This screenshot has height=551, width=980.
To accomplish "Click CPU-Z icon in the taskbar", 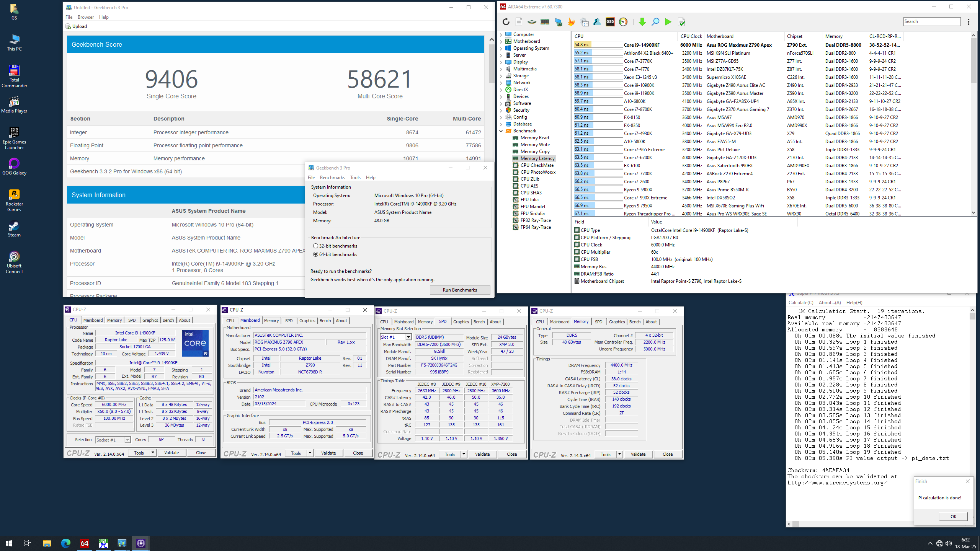I will click(140, 543).
